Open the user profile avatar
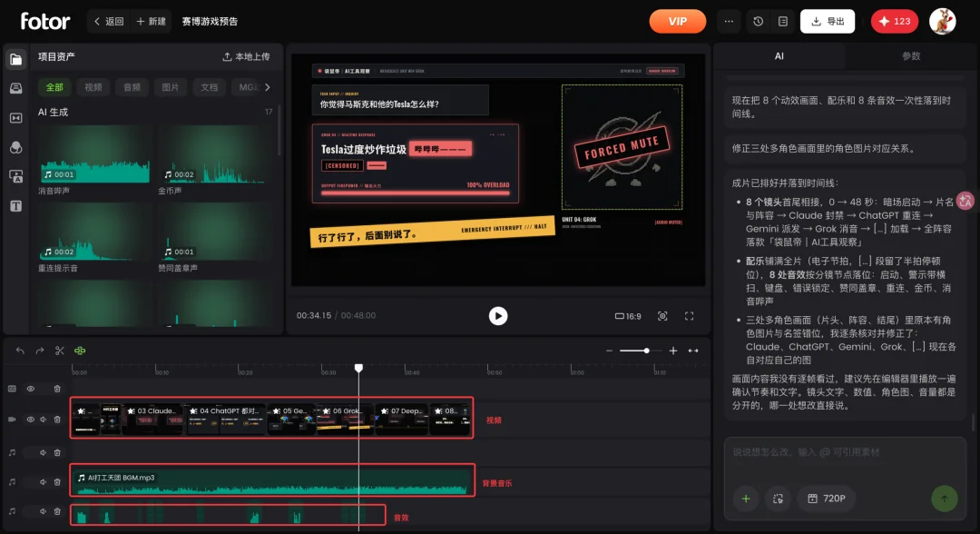The width and height of the screenshot is (980, 534). click(943, 21)
